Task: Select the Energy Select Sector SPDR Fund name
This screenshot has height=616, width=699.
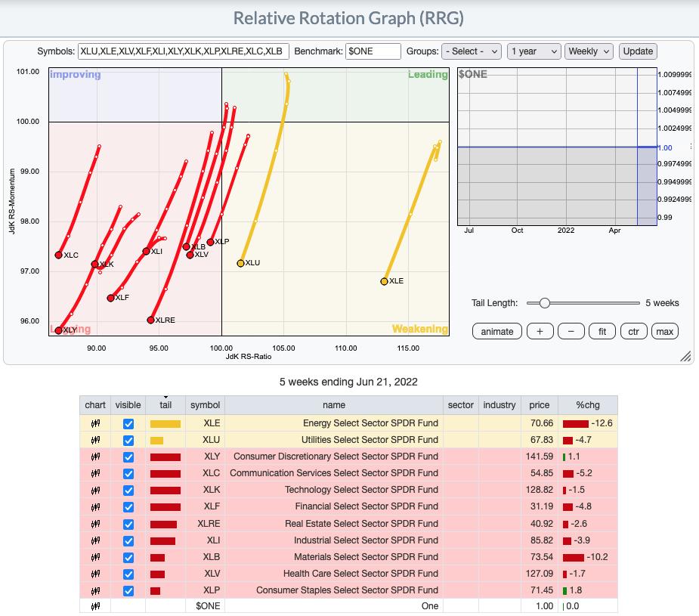Action: [370, 423]
